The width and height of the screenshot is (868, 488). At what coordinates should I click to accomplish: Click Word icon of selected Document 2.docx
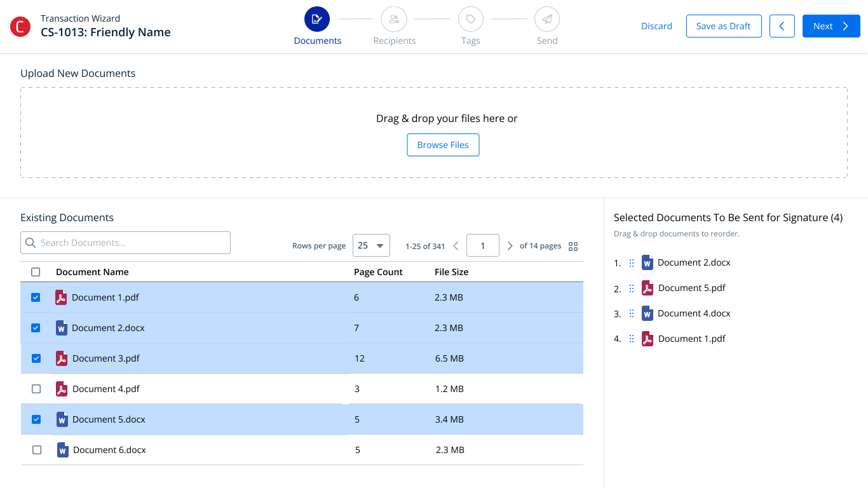647,262
